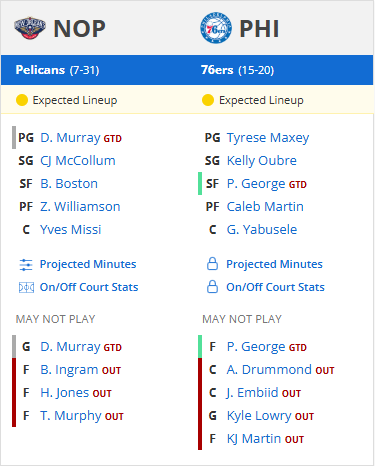Click the 76ers On/Off Court Stats lock icon
This screenshot has width=375, height=466.
click(212, 287)
